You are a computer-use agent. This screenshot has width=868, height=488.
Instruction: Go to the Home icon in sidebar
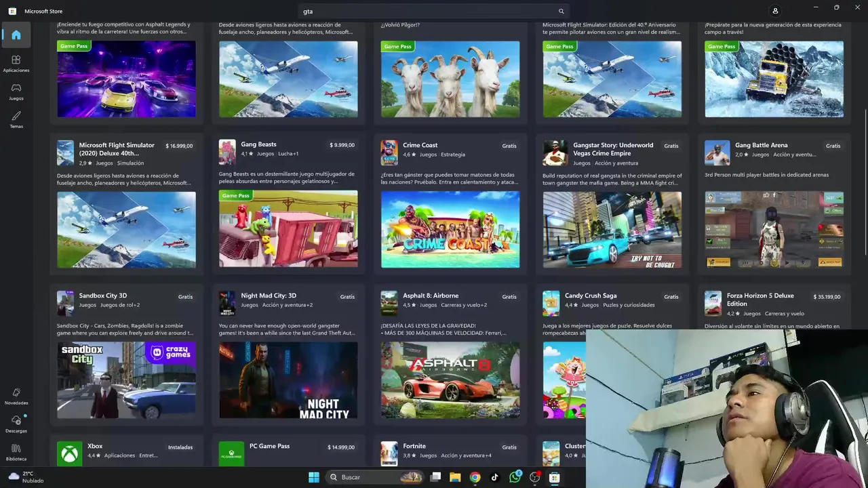point(16,35)
